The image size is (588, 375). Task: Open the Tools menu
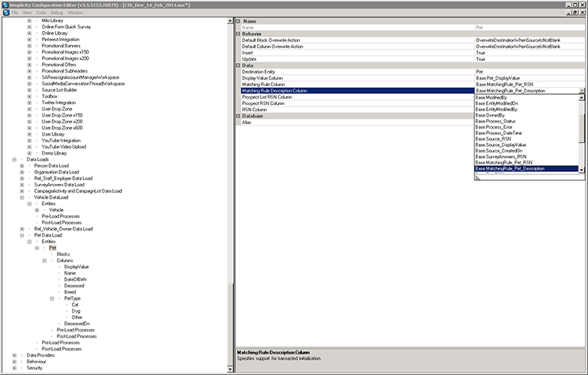tap(41, 13)
